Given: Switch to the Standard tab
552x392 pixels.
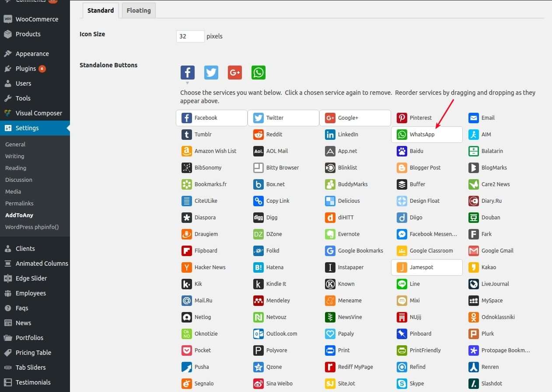Looking at the screenshot, I should coord(101,10).
